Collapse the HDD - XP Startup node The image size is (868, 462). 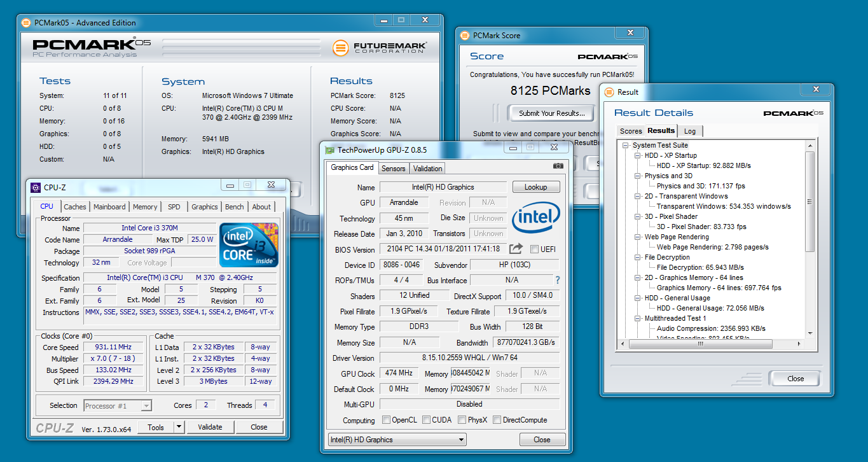[638, 156]
